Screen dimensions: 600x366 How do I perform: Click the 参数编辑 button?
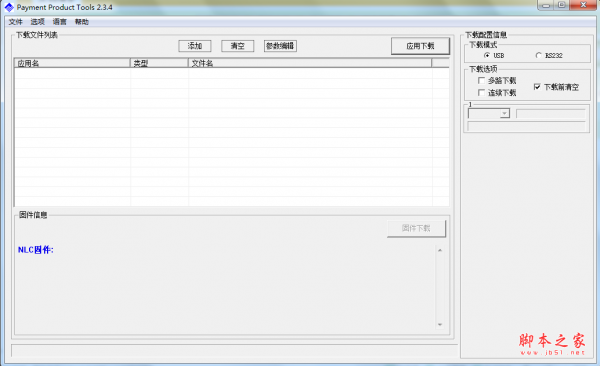pos(280,46)
